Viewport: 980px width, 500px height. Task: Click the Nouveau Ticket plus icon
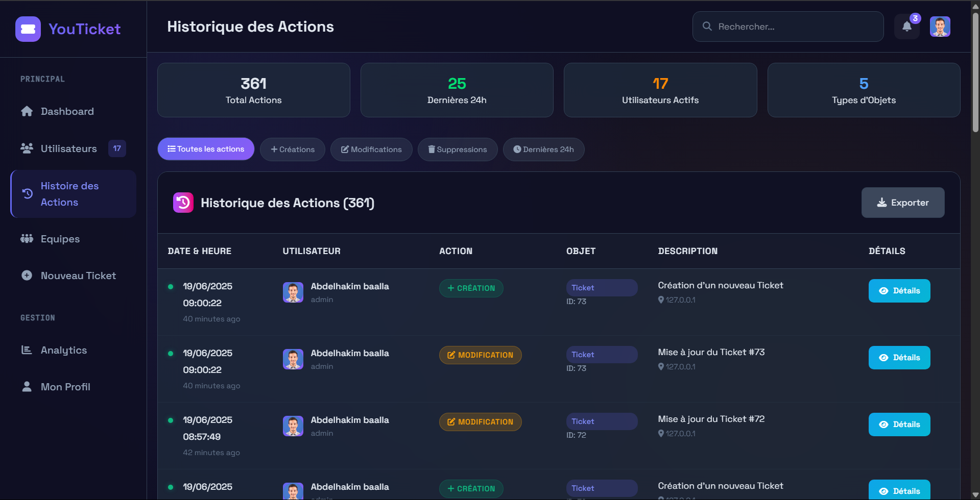[27, 276]
